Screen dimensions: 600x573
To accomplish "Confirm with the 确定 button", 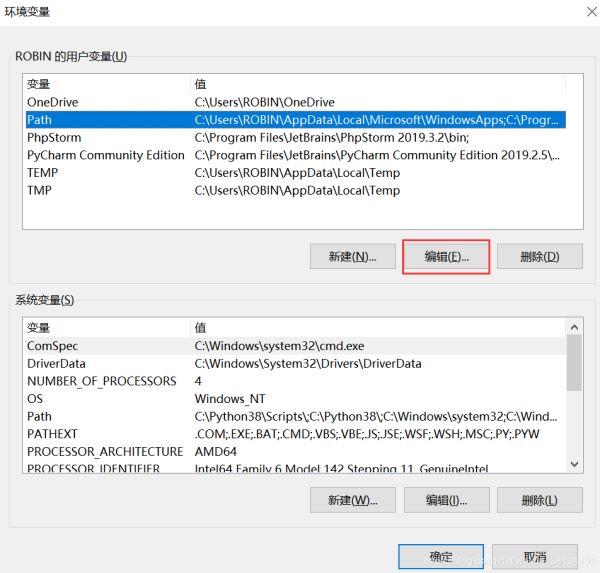I will pos(441,557).
